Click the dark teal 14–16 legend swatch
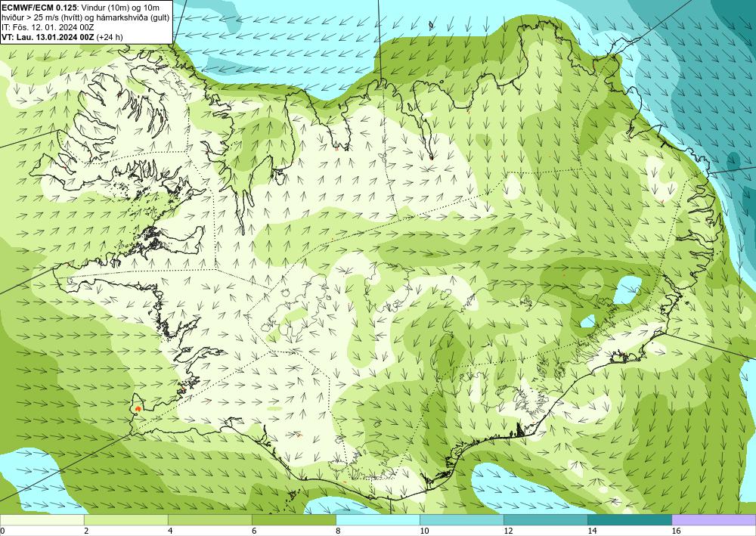Viewport: 756px width, 536px height. (629, 520)
